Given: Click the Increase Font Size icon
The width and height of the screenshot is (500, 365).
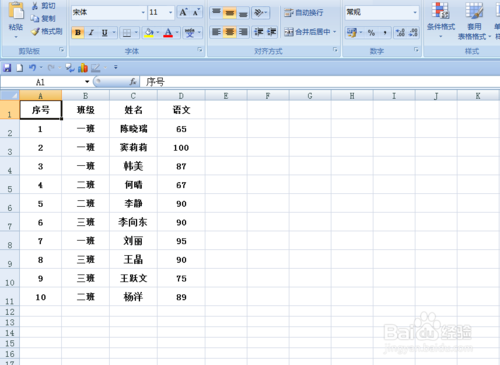Looking at the screenshot, I should 183,13.
